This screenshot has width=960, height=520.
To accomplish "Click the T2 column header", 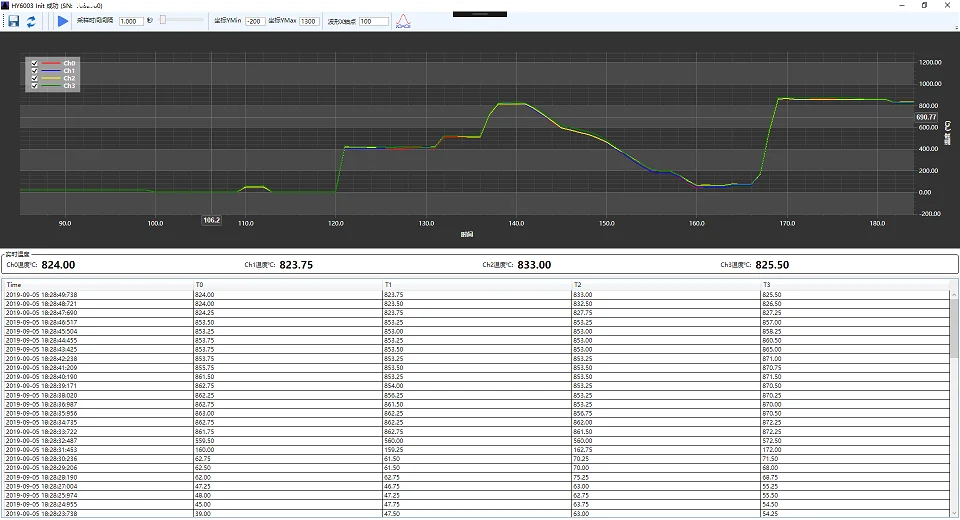I will (x=666, y=285).
